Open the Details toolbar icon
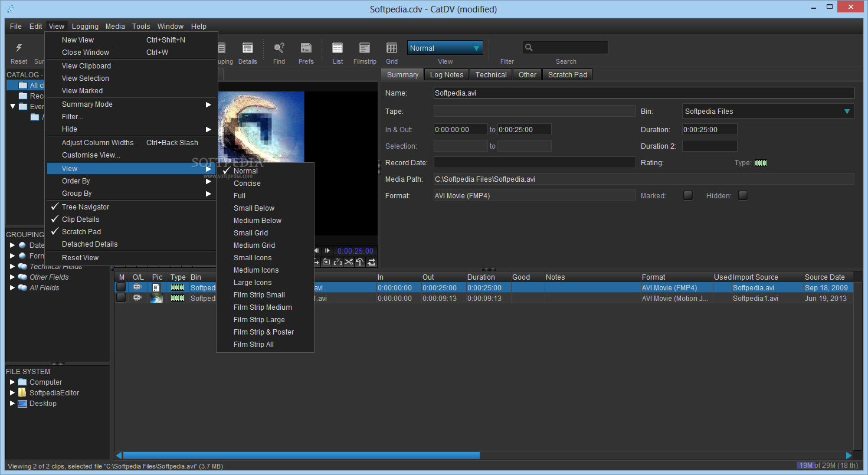 [248, 48]
